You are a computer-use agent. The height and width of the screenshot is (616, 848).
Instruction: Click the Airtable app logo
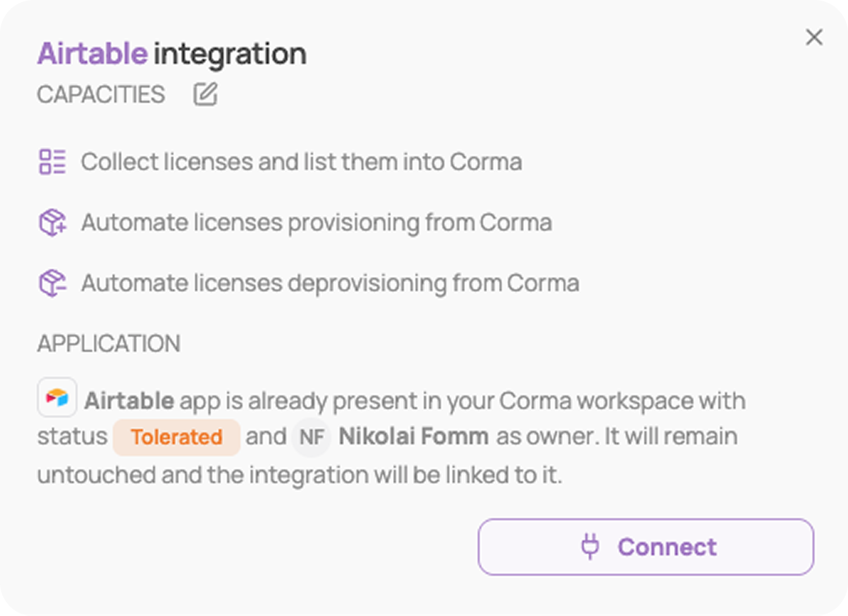click(57, 398)
